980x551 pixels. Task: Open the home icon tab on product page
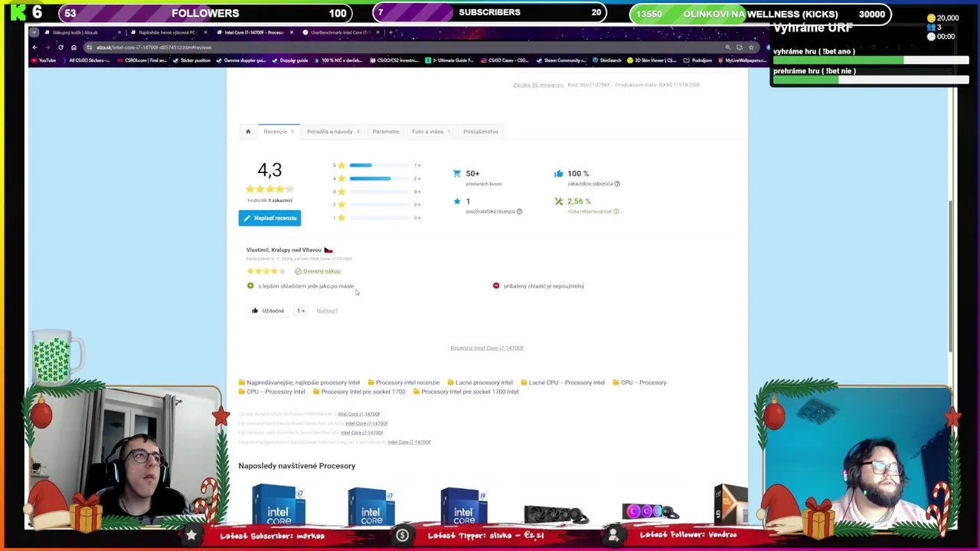point(248,132)
